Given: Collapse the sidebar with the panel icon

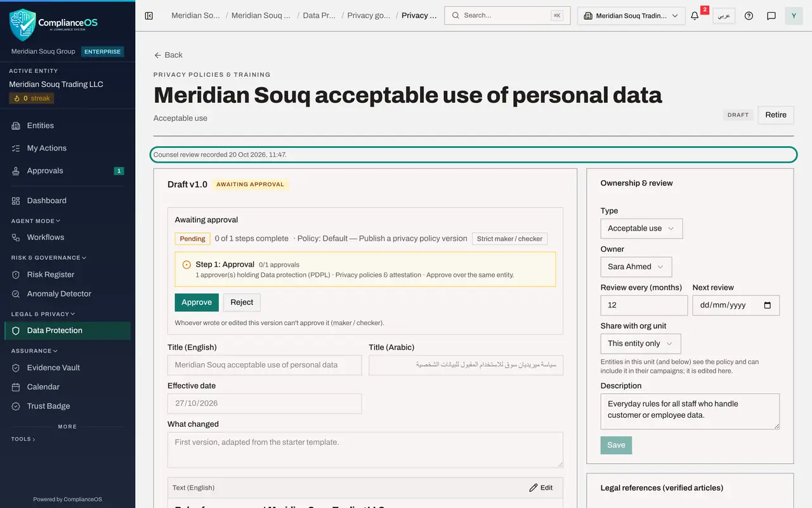Looking at the screenshot, I should coord(149,16).
